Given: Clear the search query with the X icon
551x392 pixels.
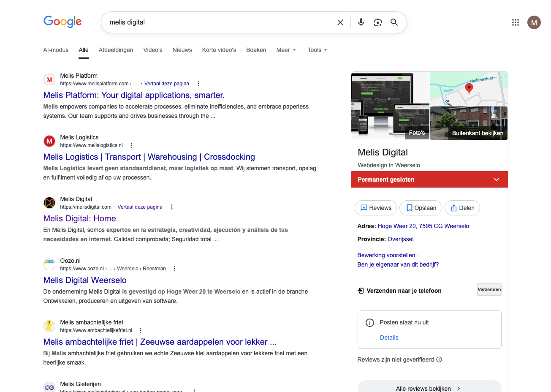Looking at the screenshot, I should tap(340, 22).
